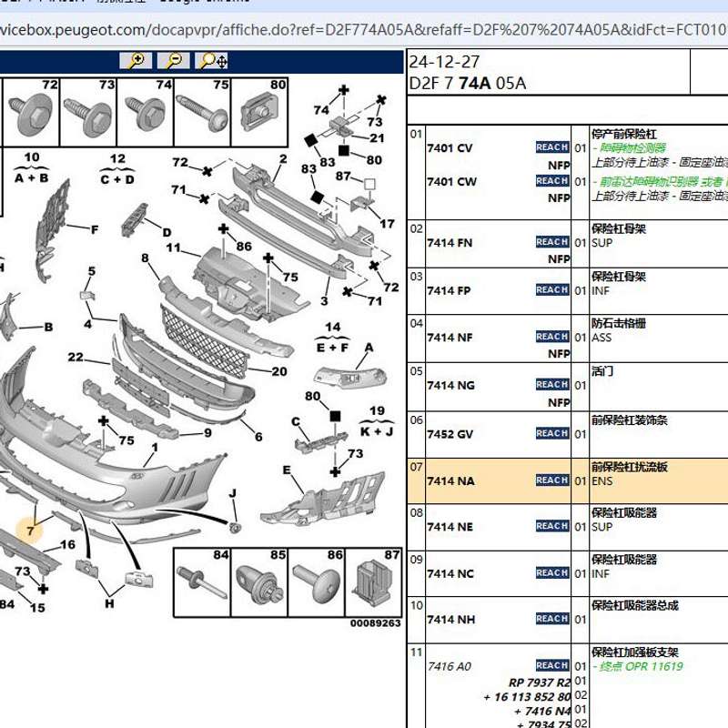Click group label 14 E + F

click(x=332, y=337)
